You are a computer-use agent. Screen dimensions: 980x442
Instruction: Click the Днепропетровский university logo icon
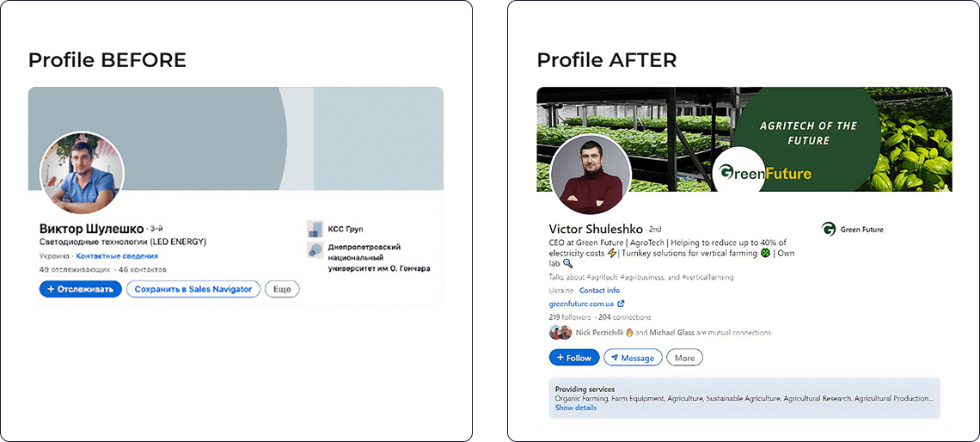pyautogui.click(x=315, y=250)
